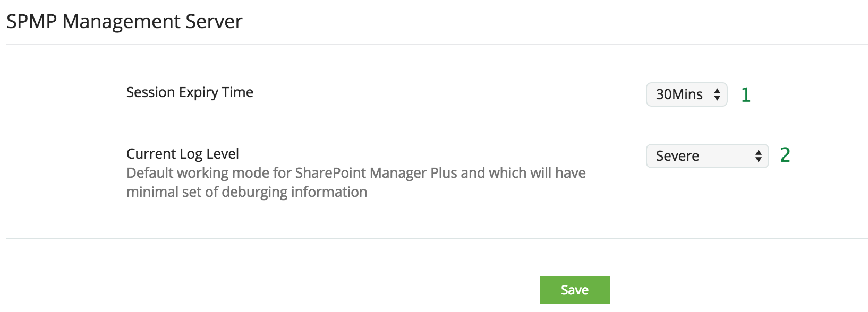Click the arrows on the Severe selector
The width and height of the screenshot is (868, 312).
pyautogui.click(x=759, y=156)
